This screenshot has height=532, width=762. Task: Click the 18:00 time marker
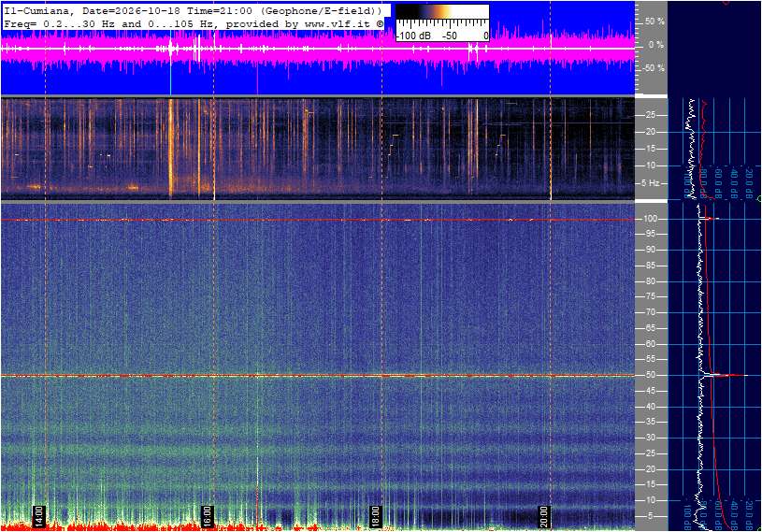coord(375,516)
